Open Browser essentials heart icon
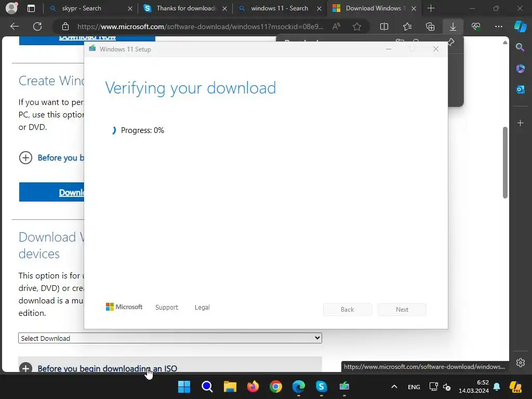532x399 pixels. 476,26
